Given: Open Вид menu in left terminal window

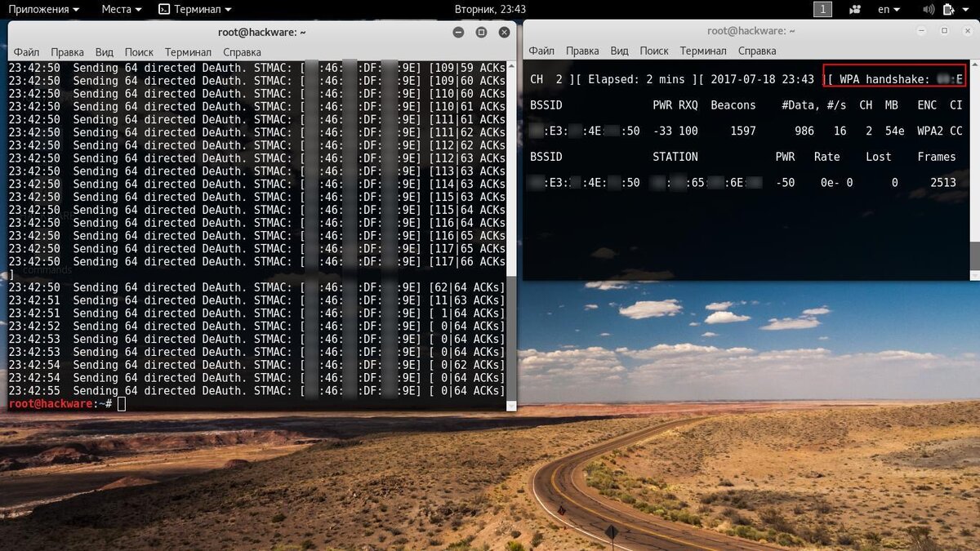Looking at the screenshot, I should [x=105, y=51].
